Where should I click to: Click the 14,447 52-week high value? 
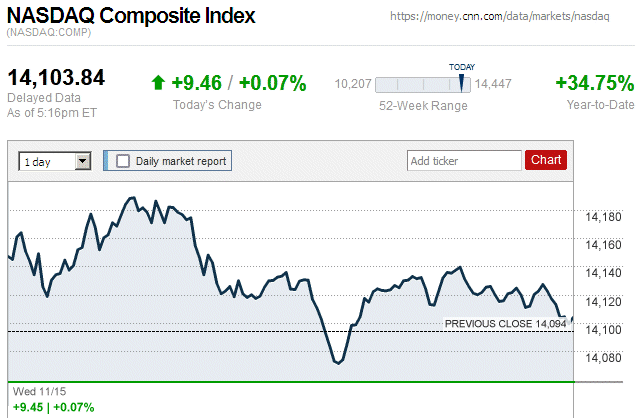point(493,84)
